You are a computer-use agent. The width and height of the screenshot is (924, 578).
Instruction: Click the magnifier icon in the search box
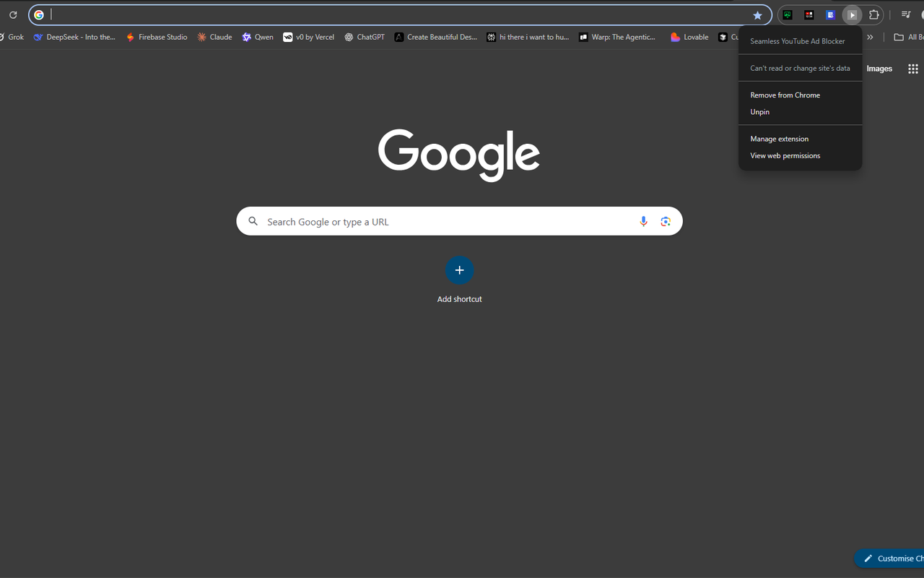(x=253, y=221)
